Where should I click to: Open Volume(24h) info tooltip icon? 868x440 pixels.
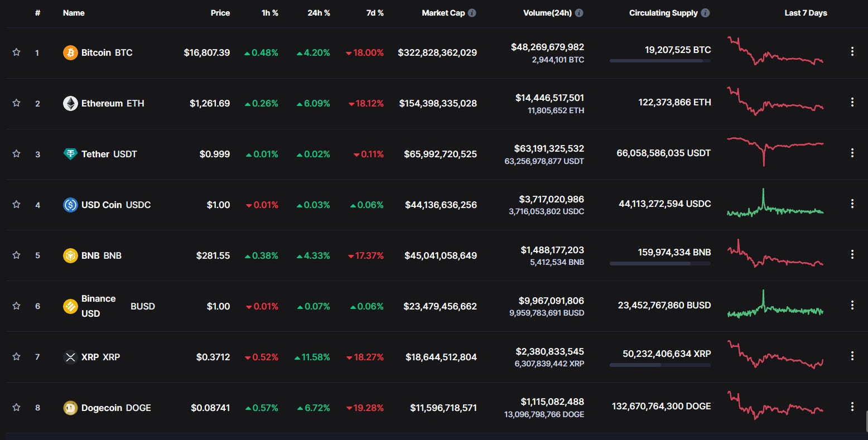(x=579, y=13)
